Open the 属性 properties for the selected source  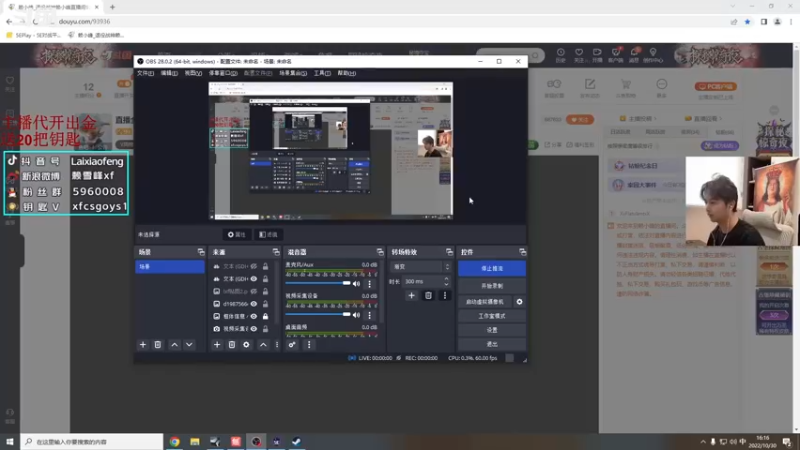pos(237,235)
